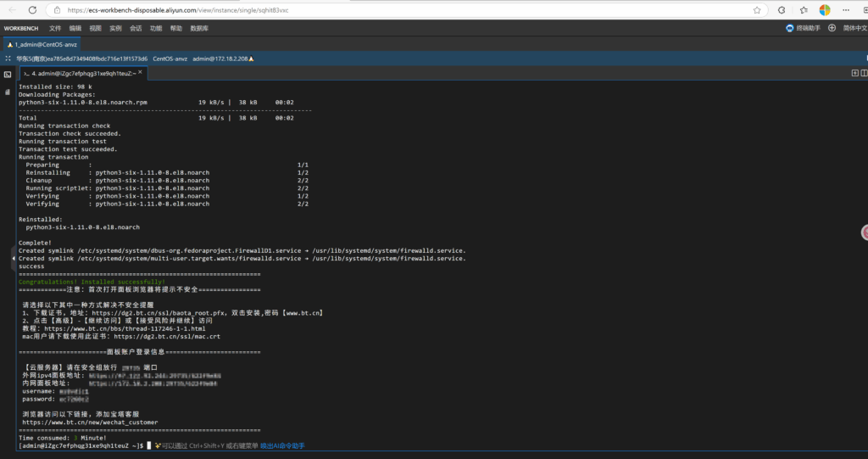Click the add-pane icon right of terminal tabs

pyautogui.click(x=854, y=73)
